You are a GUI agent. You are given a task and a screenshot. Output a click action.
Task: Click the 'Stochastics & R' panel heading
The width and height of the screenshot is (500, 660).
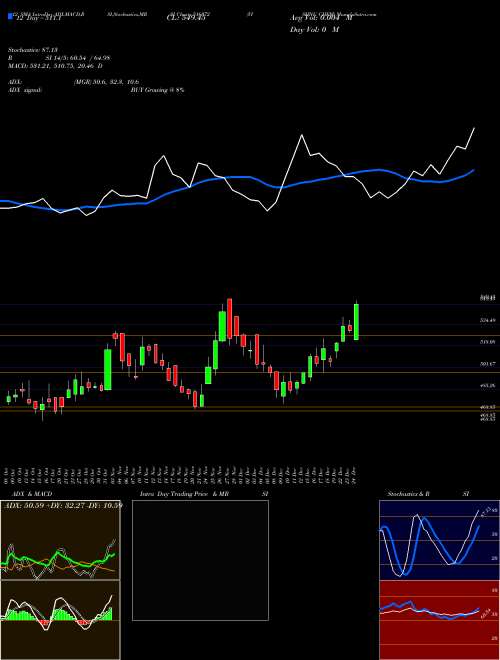coord(408,494)
